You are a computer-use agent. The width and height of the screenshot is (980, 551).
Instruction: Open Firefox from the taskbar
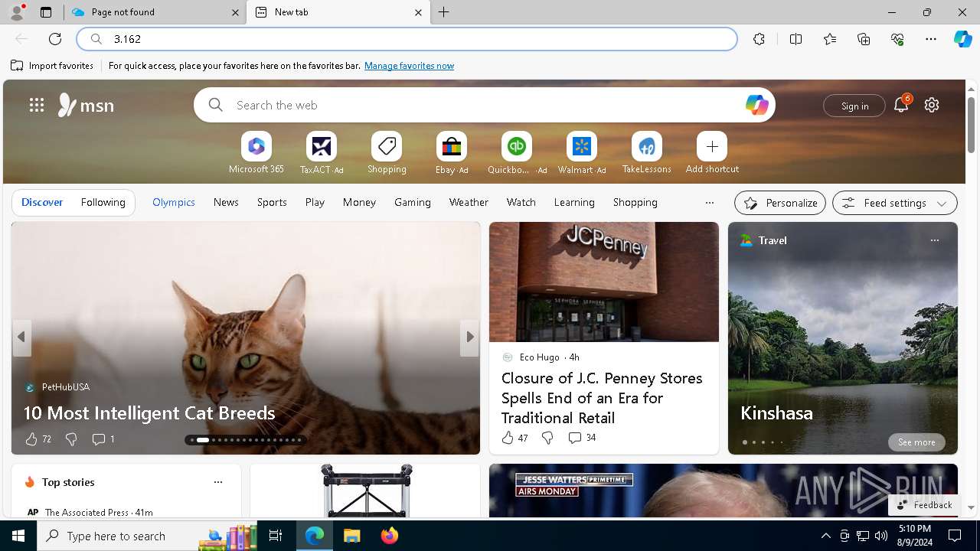[389, 536]
